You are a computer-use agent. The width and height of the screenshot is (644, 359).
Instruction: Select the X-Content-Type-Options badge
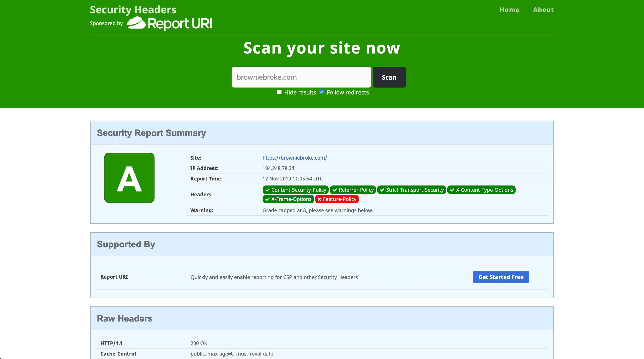tap(481, 190)
